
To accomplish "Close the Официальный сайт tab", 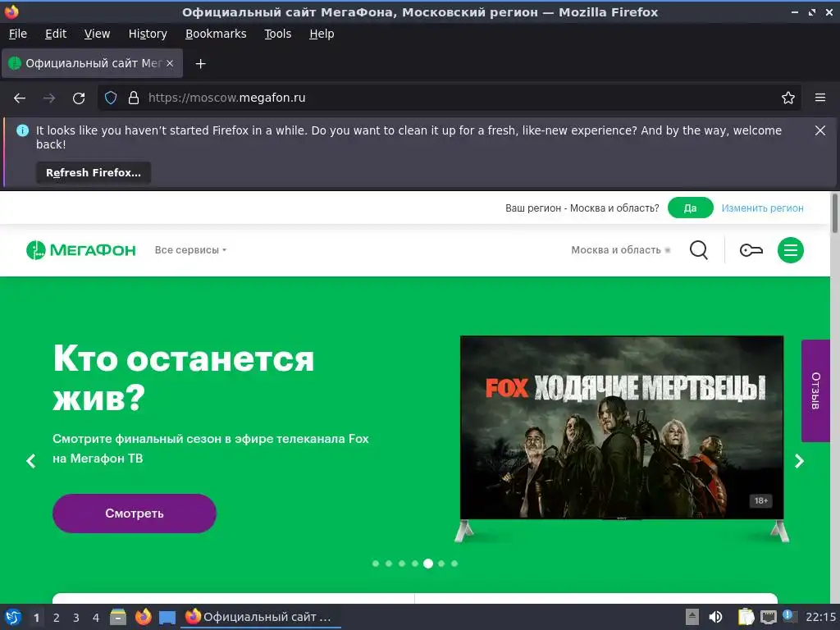I will [170, 63].
